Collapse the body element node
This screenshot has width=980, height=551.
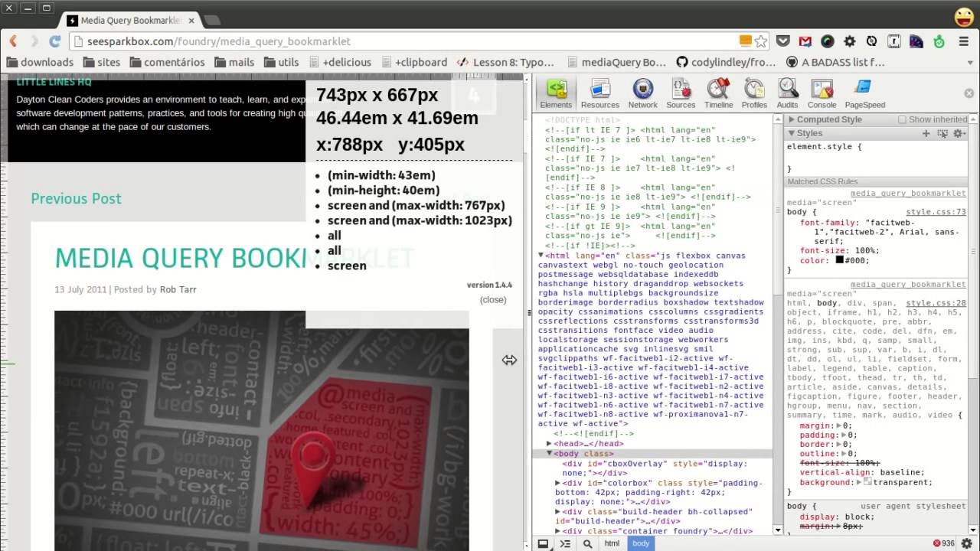[549, 453]
